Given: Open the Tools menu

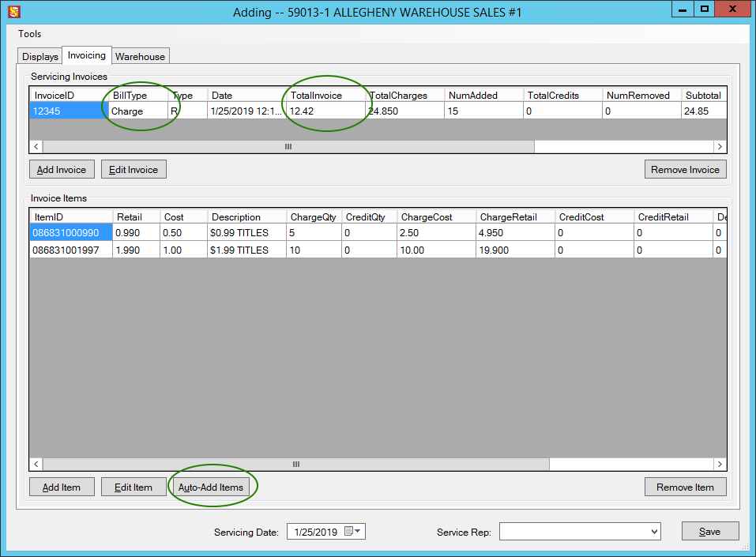Looking at the screenshot, I should point(29,34).
